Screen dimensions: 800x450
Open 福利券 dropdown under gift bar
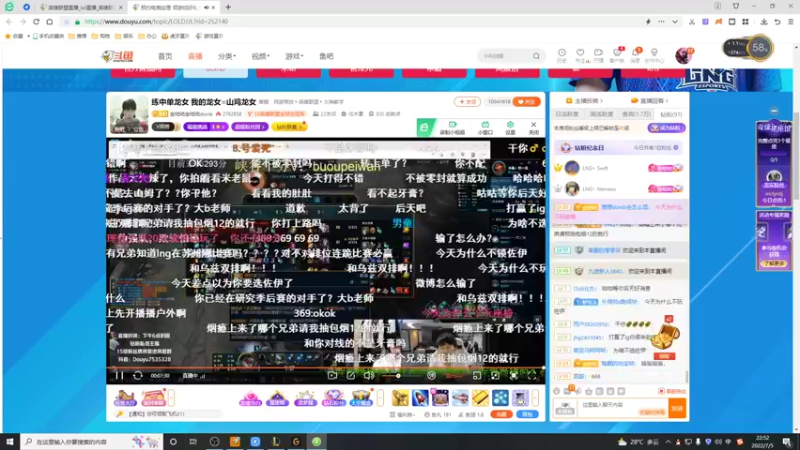[x=403, y=415]
